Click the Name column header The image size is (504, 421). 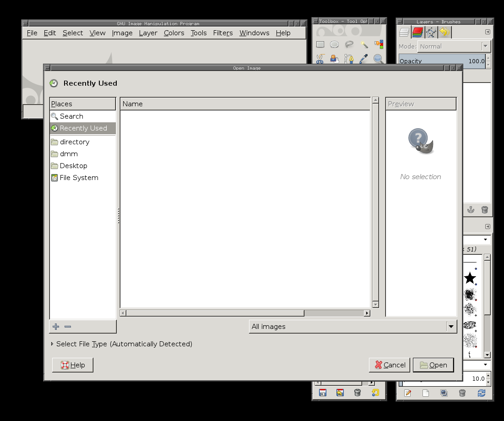click(245, 104)
